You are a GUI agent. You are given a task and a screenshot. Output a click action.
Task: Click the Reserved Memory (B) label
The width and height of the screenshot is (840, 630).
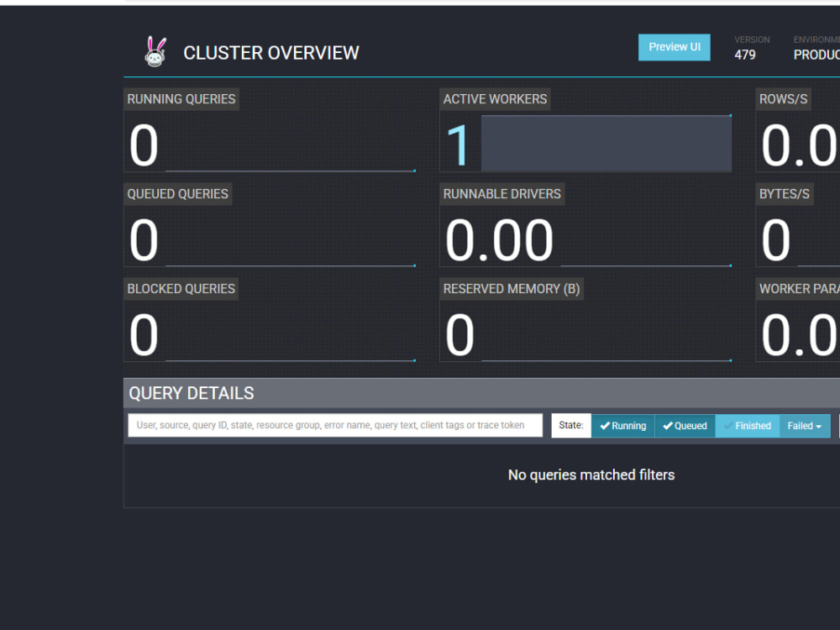pos(512,289)
